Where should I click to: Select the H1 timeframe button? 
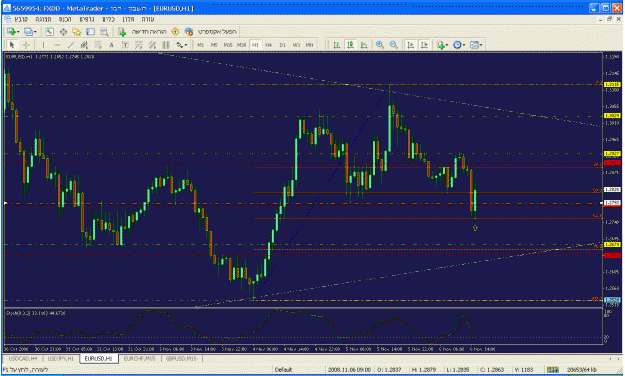click(x=255, y=45)
